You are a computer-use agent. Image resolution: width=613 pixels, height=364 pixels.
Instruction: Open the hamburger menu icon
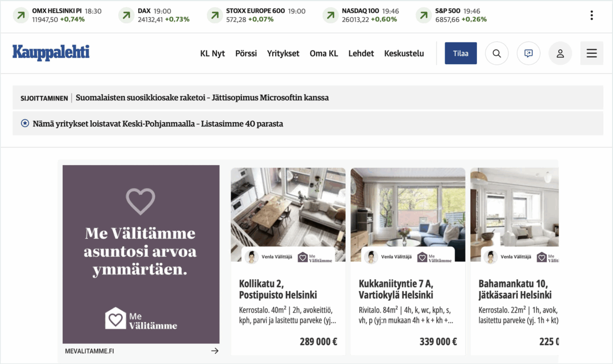click(x=591, y=53)
